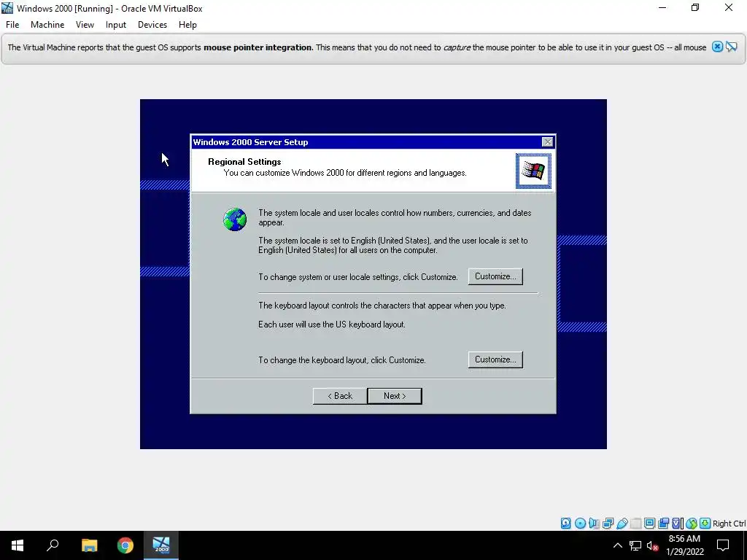The image size is (747, 560).
Task: Click Customize for locale settings
Action: (495, 276)
